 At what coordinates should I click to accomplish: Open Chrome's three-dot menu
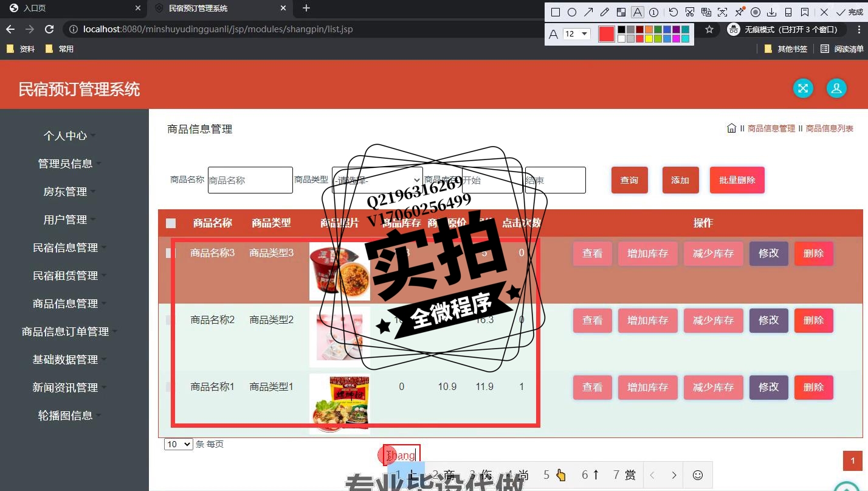tap(859, 29)
